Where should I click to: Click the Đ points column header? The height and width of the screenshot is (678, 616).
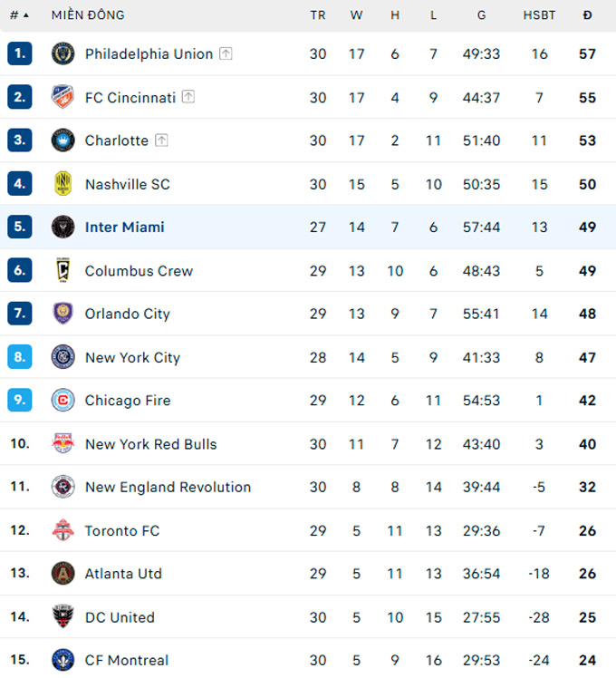point(588,15)
